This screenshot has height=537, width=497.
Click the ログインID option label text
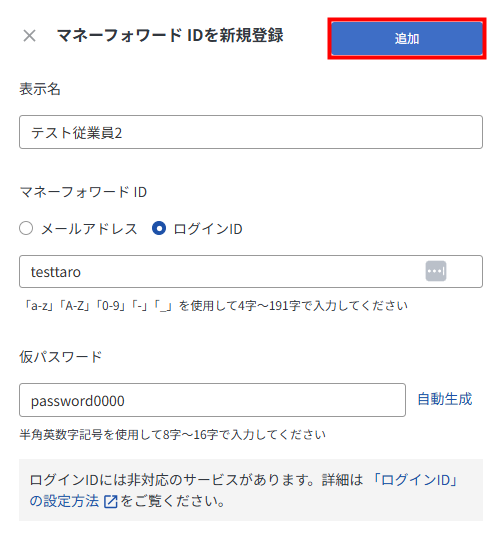(208, 229)
